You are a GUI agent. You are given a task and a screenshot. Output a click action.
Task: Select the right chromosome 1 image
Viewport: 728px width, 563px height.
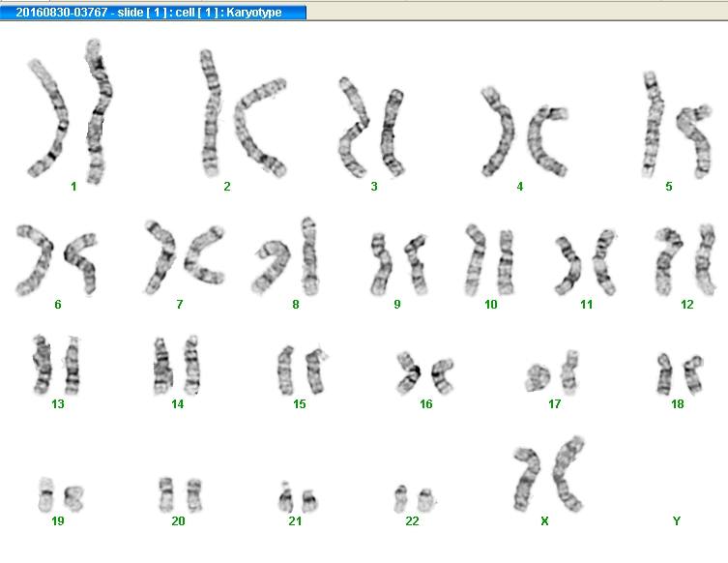pos(98,111)
